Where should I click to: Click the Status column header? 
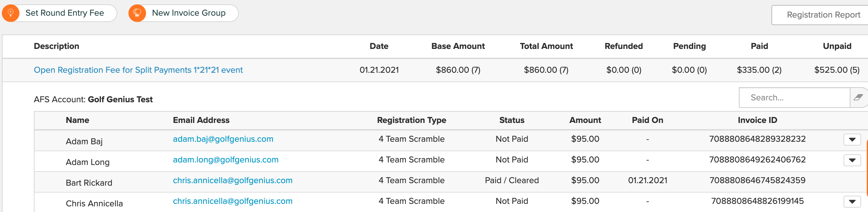pos(512,120)
